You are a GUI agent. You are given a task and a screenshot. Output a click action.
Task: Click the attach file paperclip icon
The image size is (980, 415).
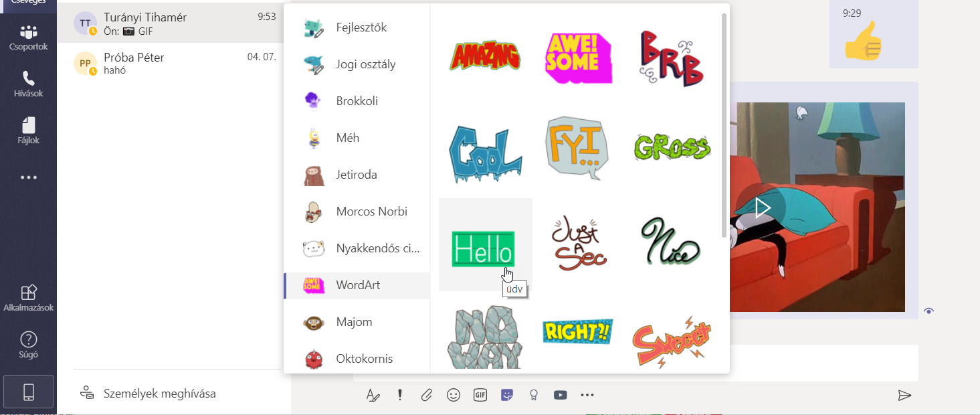426,395
